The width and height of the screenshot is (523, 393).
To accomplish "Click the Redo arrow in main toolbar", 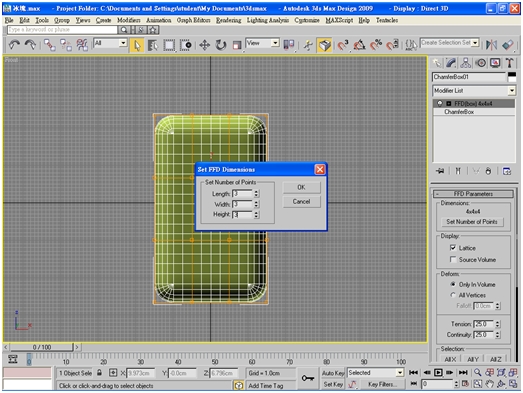I will tap(30, 44).
